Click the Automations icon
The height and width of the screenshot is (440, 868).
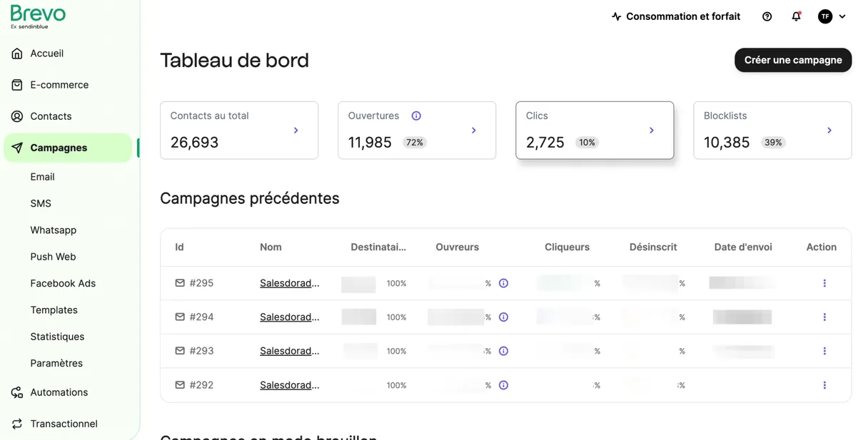17,392
